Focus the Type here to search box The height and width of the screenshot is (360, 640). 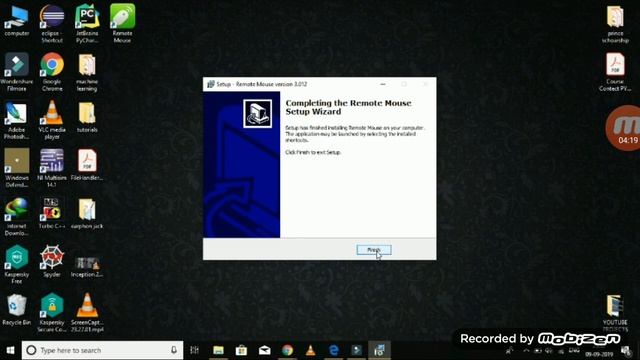102,350
